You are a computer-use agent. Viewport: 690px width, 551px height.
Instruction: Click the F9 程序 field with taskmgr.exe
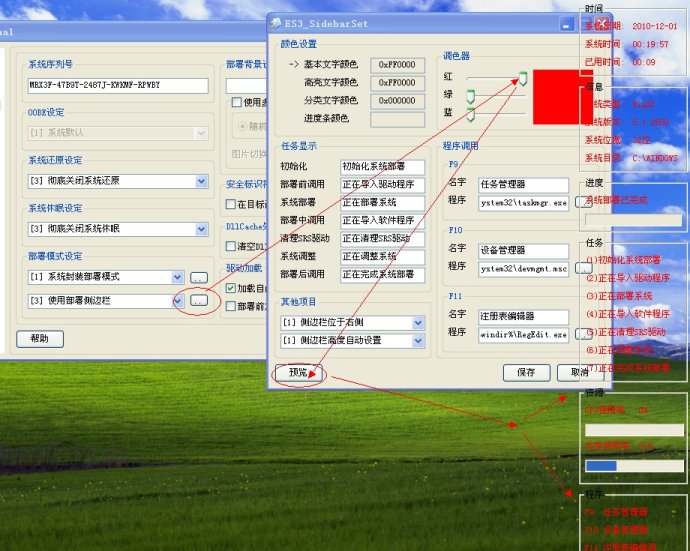(524, 203)
